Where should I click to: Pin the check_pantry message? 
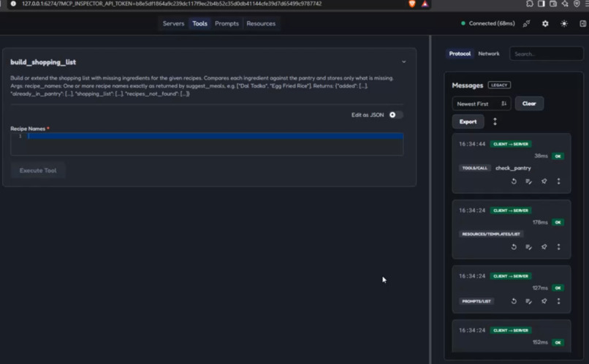click(544, 181)
